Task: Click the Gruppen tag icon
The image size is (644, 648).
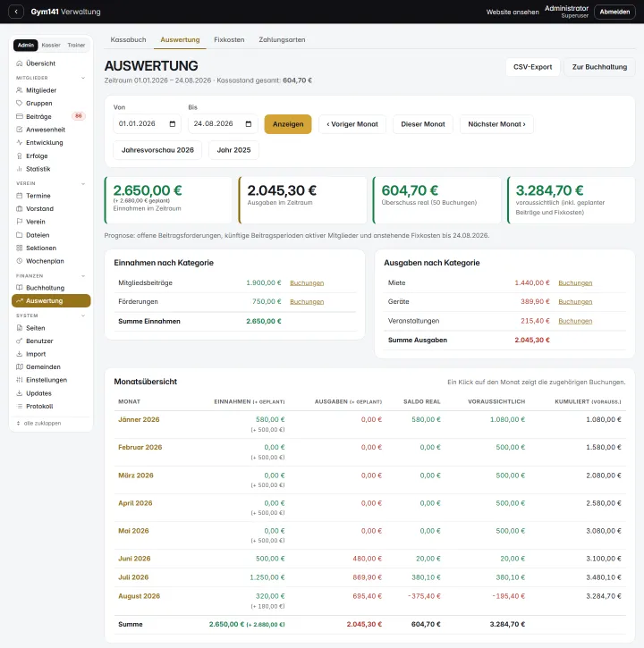Action: [19, 103]
